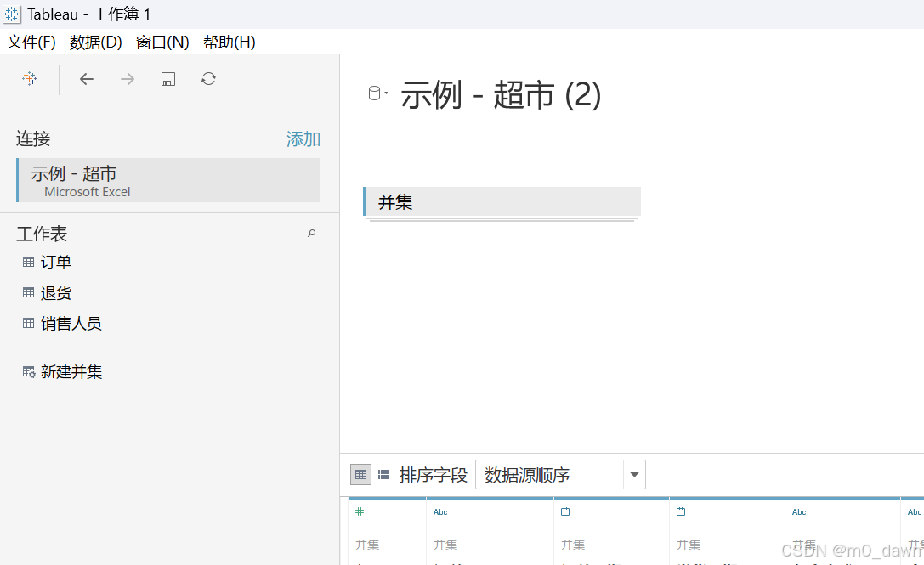Click the date type icon of the third column

click(565, 511)
